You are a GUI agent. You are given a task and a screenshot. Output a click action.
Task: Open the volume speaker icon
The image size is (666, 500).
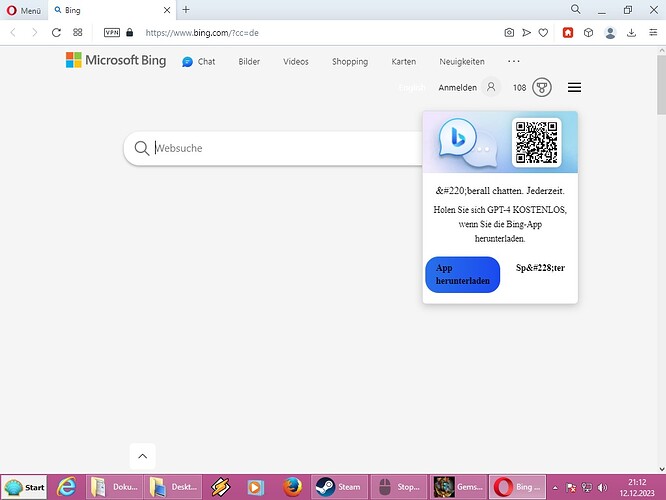pos(602,488)
